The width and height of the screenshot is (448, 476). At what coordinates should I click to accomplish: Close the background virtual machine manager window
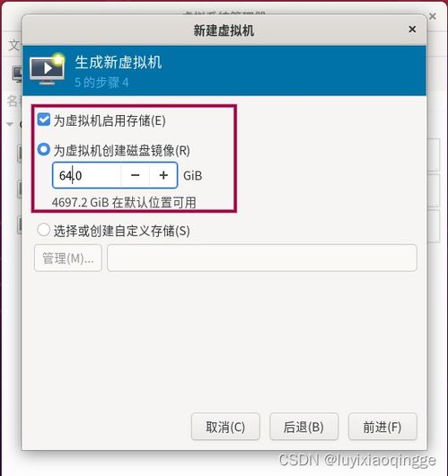coord(433,16)
